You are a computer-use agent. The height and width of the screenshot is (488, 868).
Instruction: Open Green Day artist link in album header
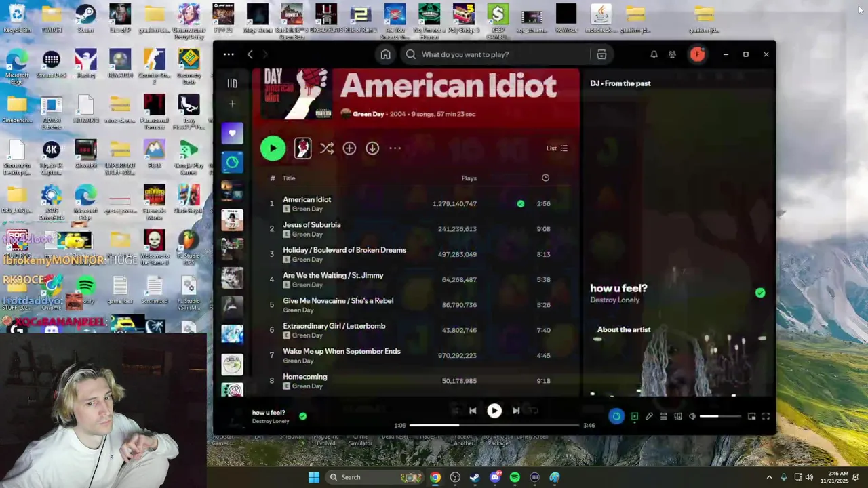(x=368, y=114)
